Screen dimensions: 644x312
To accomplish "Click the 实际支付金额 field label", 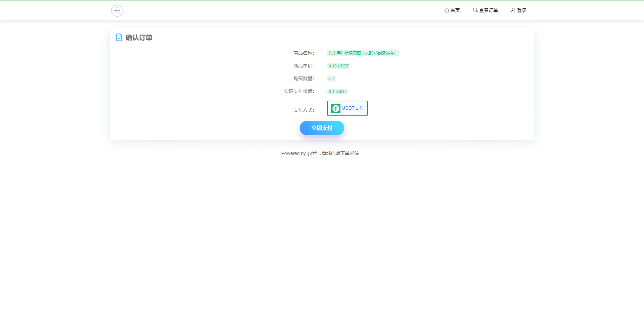I will [x=299, y=91].
